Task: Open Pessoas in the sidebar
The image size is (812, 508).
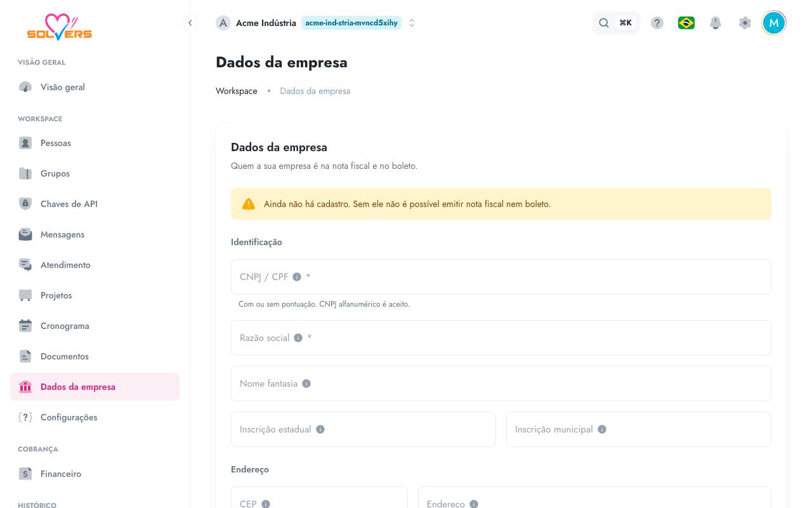Action: pos(95,143)
